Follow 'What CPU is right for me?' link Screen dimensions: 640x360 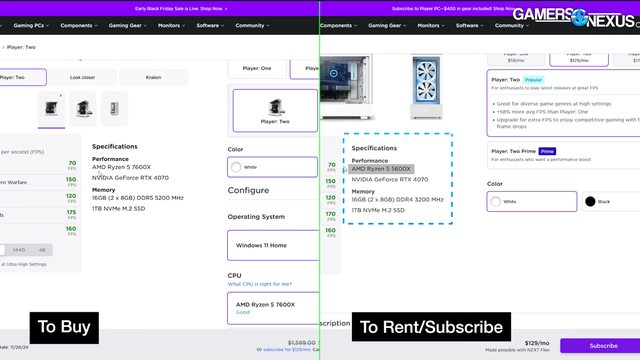(x=260, y=284)
